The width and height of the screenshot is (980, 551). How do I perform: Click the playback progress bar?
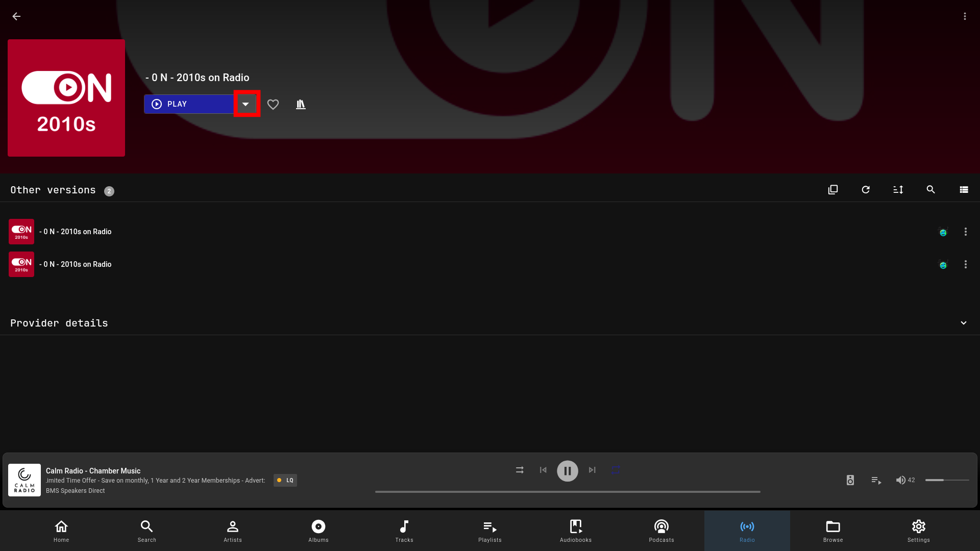(568, 492)
